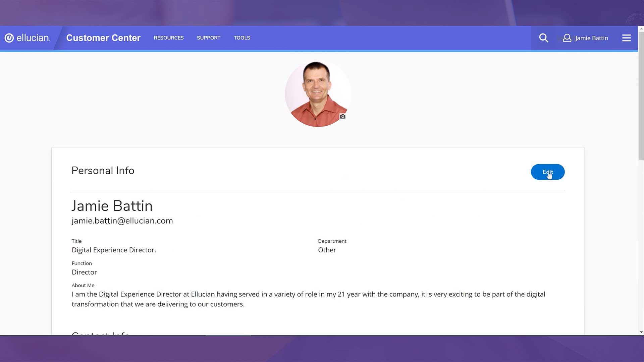This screenshot has height=362, width=644.
Task: Click the user avatar icon beside Jamie Battin
Action: [567, 38]
